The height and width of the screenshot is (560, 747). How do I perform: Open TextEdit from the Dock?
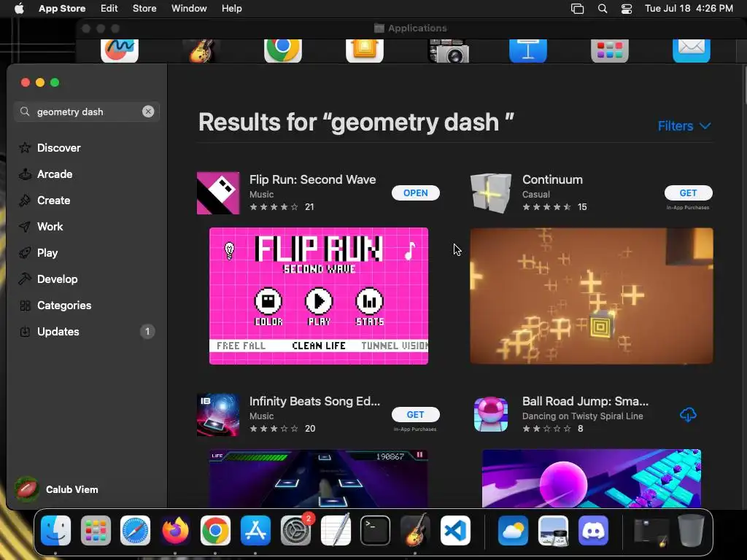[336, 530]
